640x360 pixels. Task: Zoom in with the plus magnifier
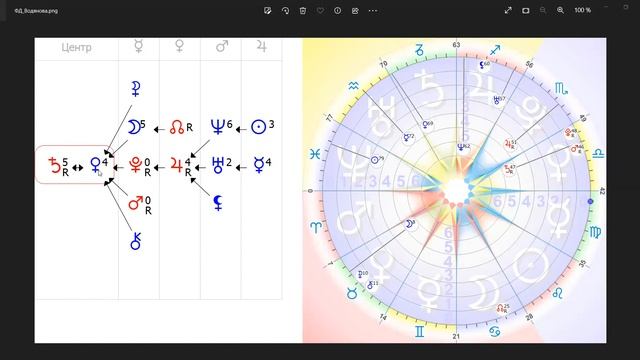tap(560, 10)
